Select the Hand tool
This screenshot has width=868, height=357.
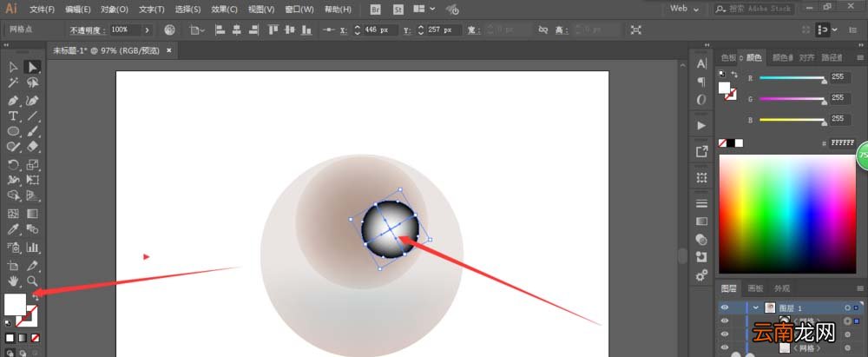[13, 281]
